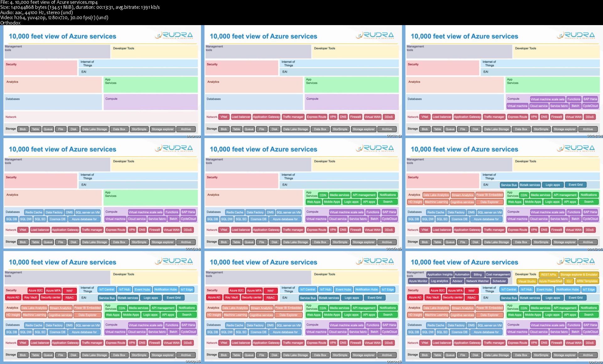This screenshot has width=603, height=364.
Task: Open the video frame stamped 00:01:22
Action: (100, 81)
